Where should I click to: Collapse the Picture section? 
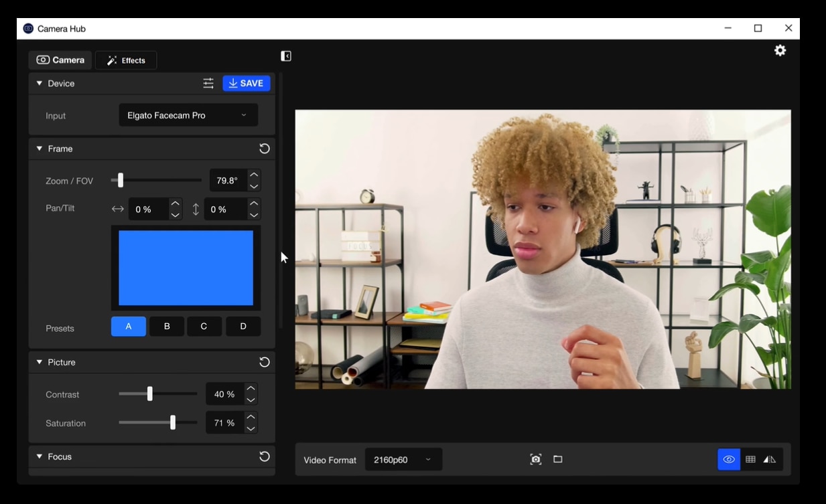tap(40, 362)
